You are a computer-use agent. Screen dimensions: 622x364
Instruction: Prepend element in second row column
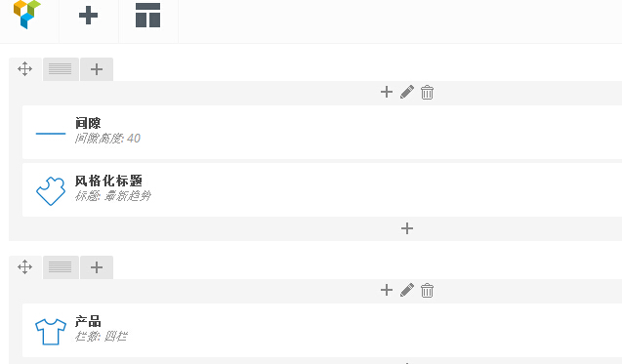click(x=387, y=290)
